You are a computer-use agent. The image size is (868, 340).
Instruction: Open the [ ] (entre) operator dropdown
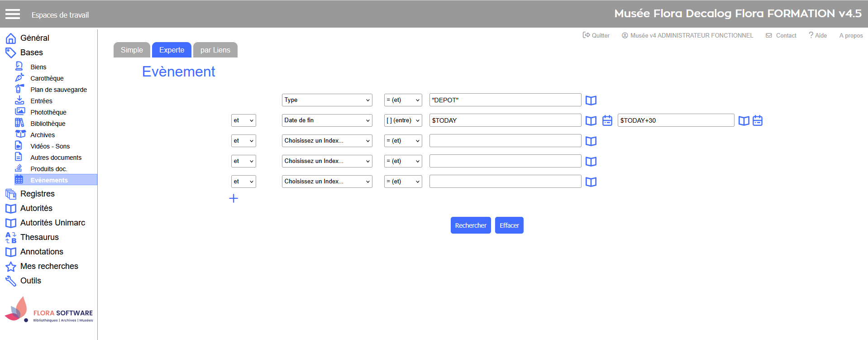(x=403, y=120)
